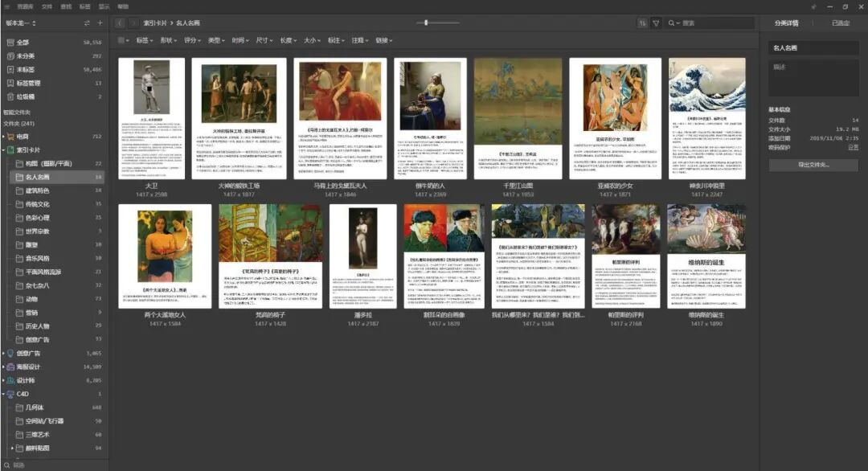The image size is (868, 471).
Task: Click the bottom sidebar filter search icon
Action: [x=6, y=465]
